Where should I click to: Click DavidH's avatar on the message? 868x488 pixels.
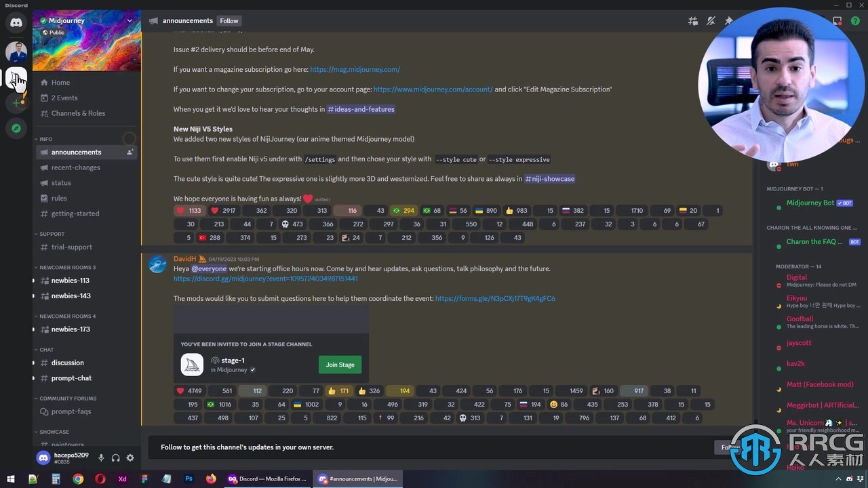157,264
